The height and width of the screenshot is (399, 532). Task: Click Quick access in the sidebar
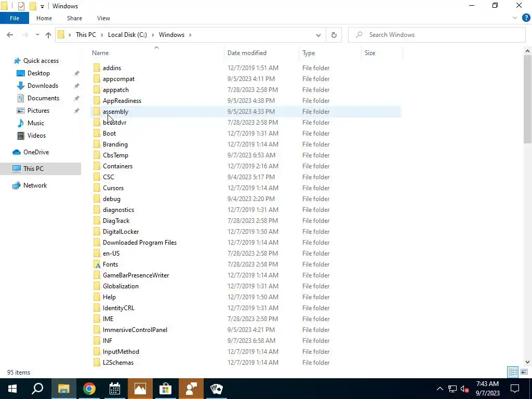point(41,61)
